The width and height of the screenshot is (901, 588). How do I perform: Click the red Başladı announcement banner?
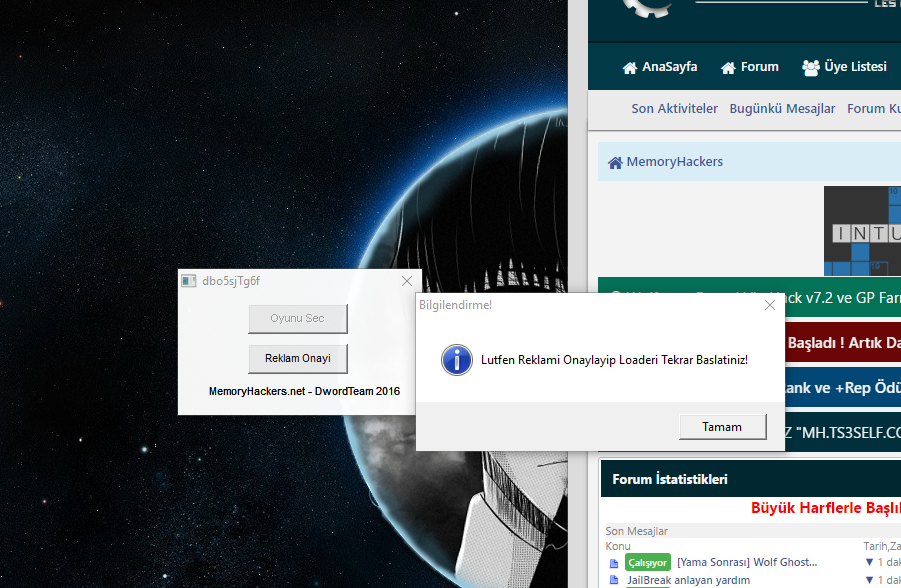(x=843, y=343)
